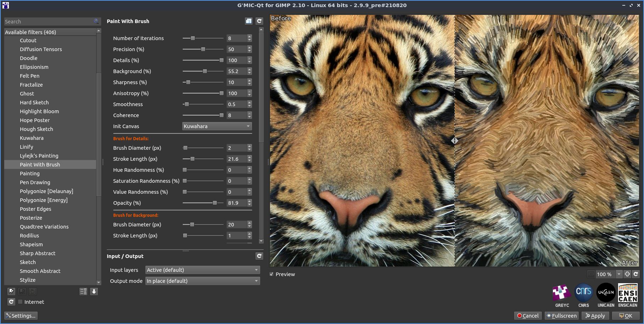The width and height of the screenshot is (644, 324).
Task: Click copy command icon next to filter title
Action: 249,21
